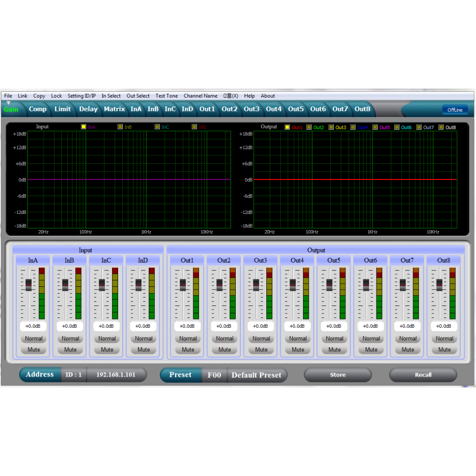The width and height of the screenshot is (476, 476).
Task: Click the Out8 gain fader knob
Action: 439,285
